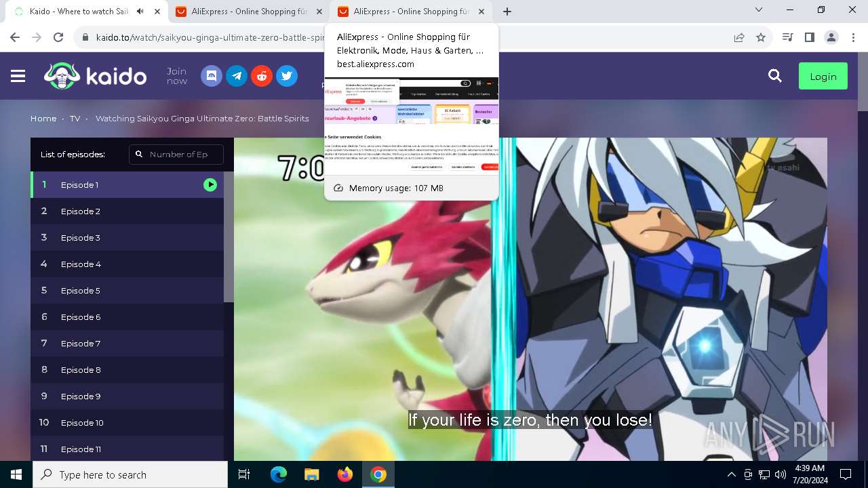Click the video player area

point(530,299)
